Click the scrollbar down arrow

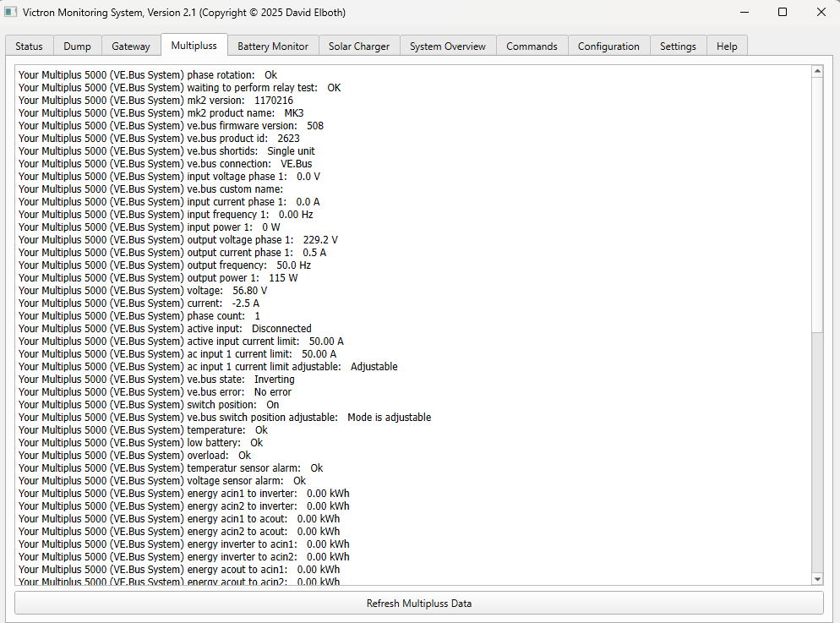(x=817, y=579)
